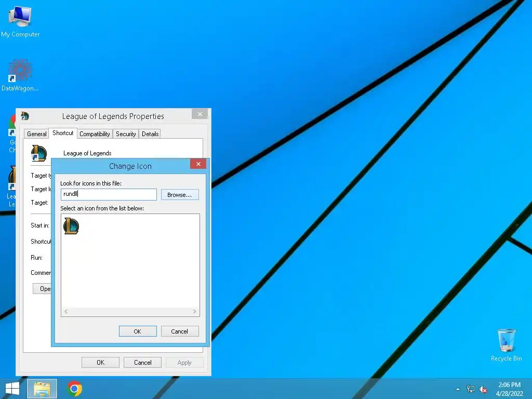Click the icon list's left scroll arrow
The image size is (532, 399).
coord(66,312)
